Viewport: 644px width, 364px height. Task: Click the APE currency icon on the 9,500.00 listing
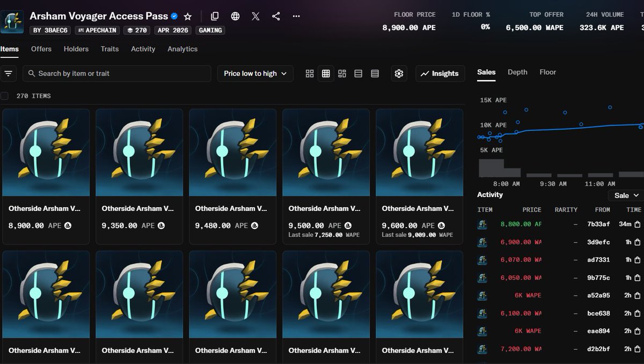348,225
